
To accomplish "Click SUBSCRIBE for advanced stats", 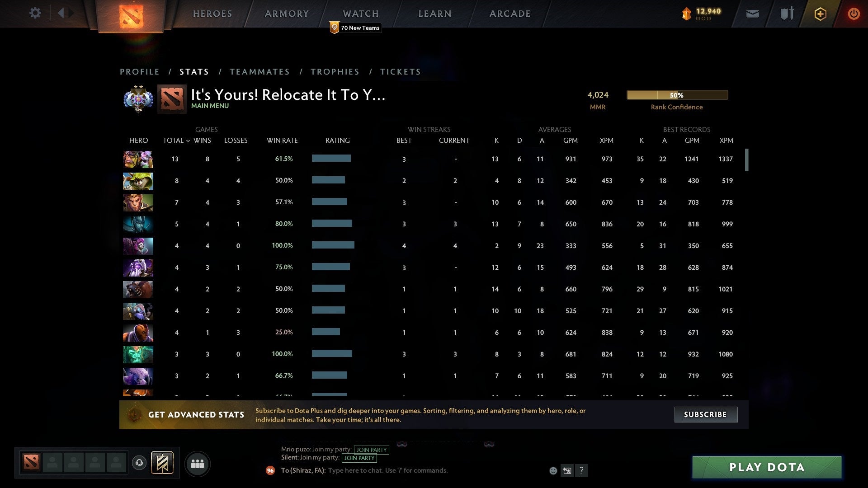I will [x=705, y=414].
